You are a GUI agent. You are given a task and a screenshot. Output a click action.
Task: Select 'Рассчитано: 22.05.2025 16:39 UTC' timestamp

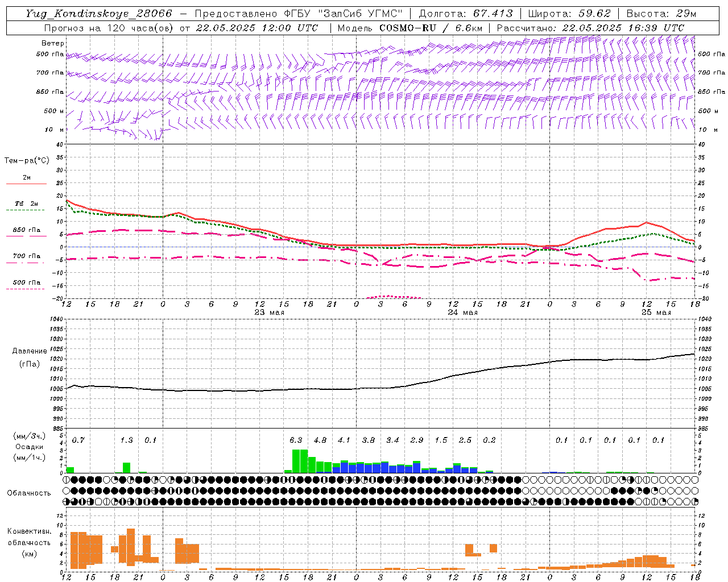tap(590, 28)
